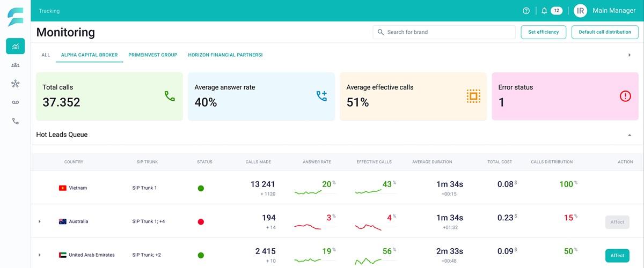Screen dimensions: 644x268
Task: Collapse the Hot Leads Queue section
Action: pyautogui.click(x=630, y=135)
